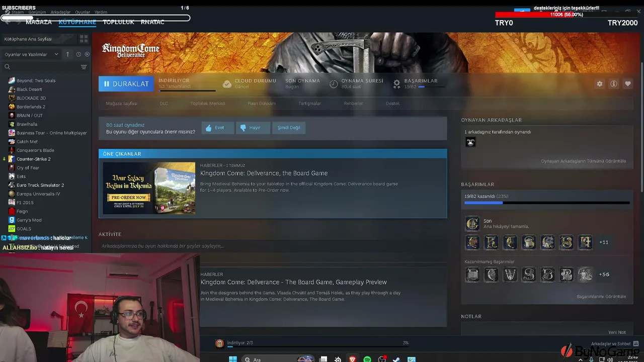Select the KÜTÜPHANE tab
This screenshot has height=362, width=644.
(x=77, y=22)
